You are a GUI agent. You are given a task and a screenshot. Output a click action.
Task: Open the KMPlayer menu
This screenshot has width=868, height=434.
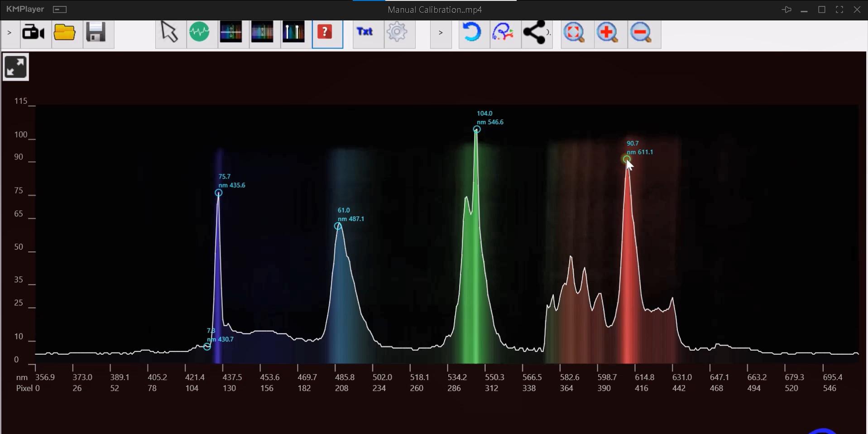click(x=59, y=9)
